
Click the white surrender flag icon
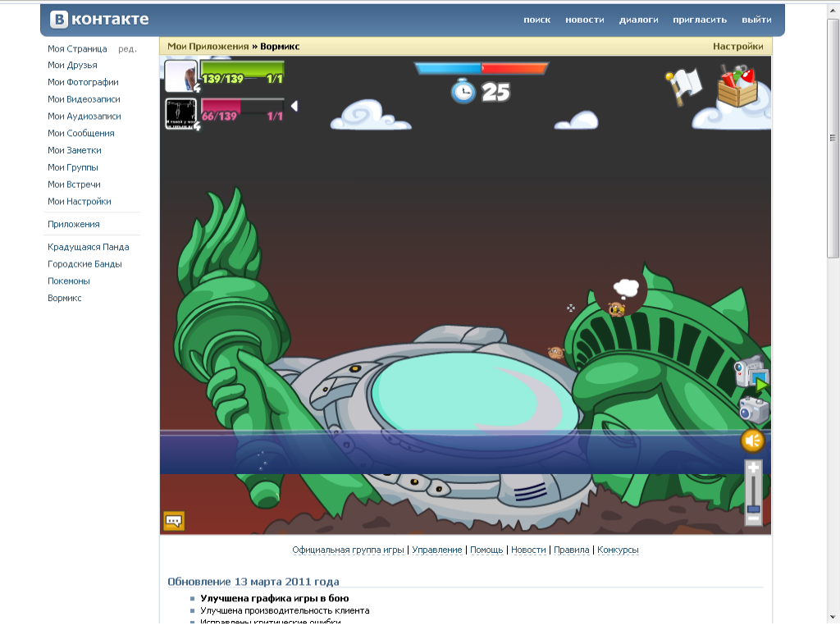(683, 87)
